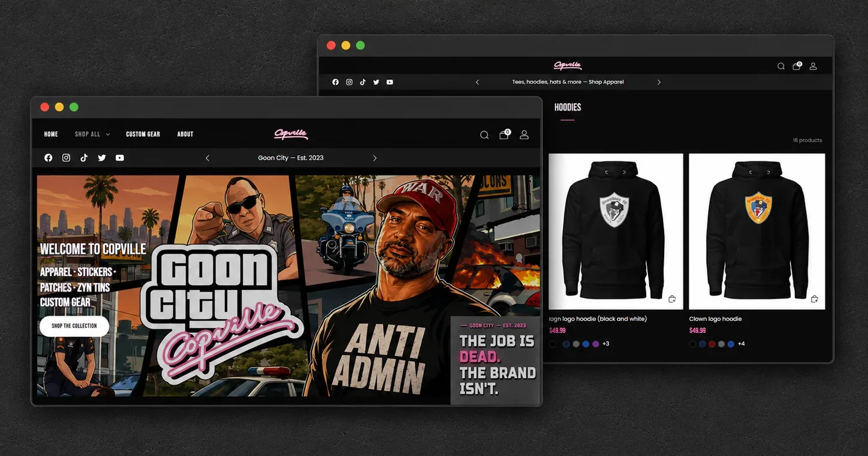Pick navy swatch on black and white hoodie
Screen dimensions: 868x456
[x=566, y=344]
